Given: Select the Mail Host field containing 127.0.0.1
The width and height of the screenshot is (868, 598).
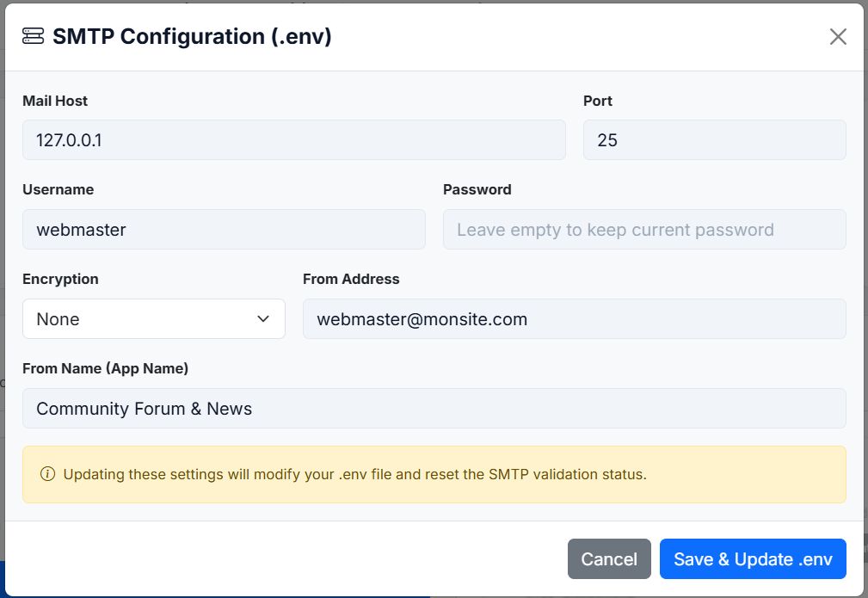Looking at the screenshot, I should [293, 139].
